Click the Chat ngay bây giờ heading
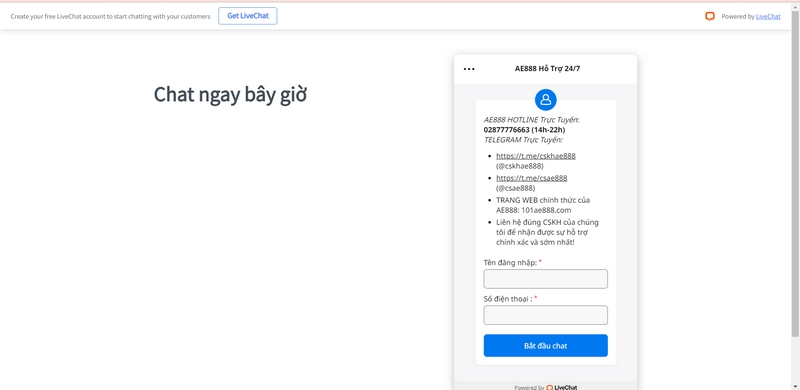800x390 pixels. 230,95
